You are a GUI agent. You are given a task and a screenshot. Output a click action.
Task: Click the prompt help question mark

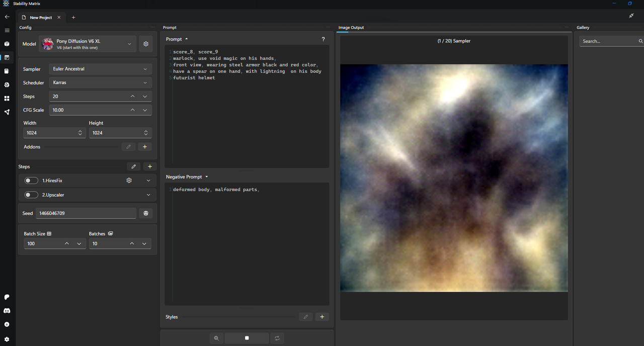323,39
